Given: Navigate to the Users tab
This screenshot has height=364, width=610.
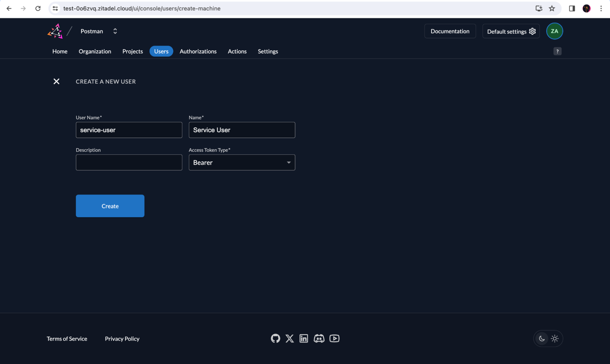Looking at the screenshot, I should 161,51.
